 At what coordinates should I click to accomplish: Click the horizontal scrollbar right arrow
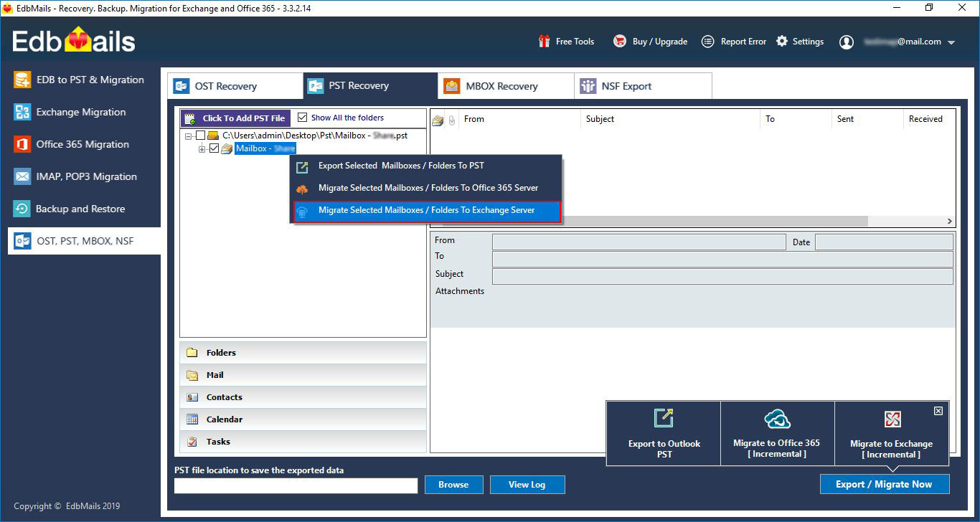point(949,222)
